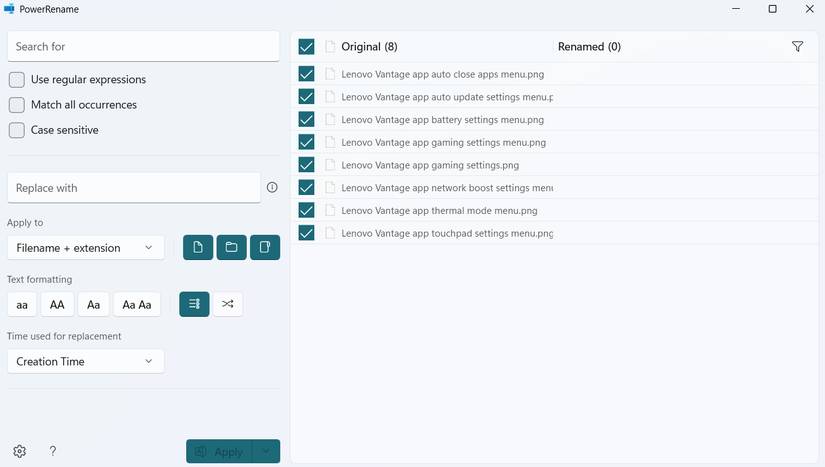Image resolution: width=825 pixels, height=467 pixels.
Task: Open the settings gear icon
Action: (x=19, y=451)
